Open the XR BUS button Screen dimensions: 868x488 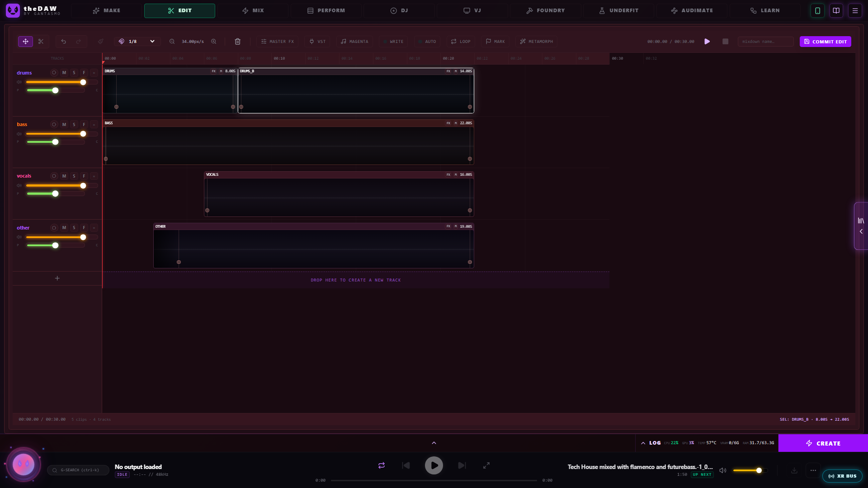[x=842, y=476]
